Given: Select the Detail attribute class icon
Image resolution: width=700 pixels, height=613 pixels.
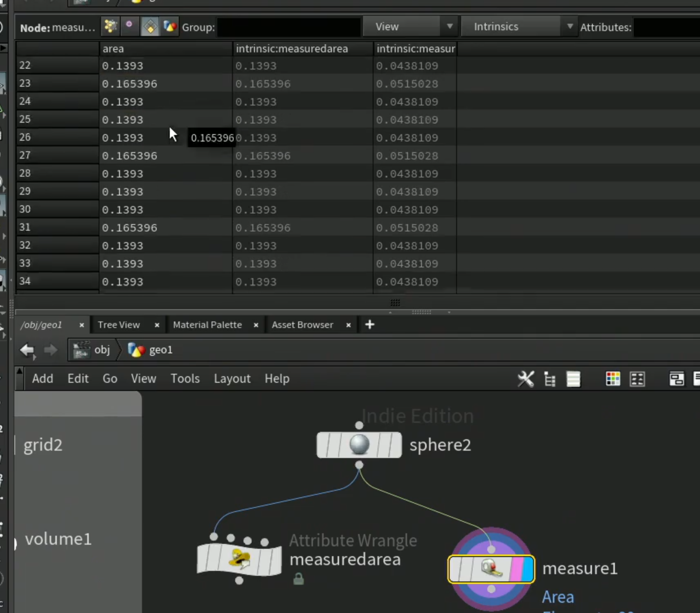Looking at the screenshot, I should tap(170, 27).
